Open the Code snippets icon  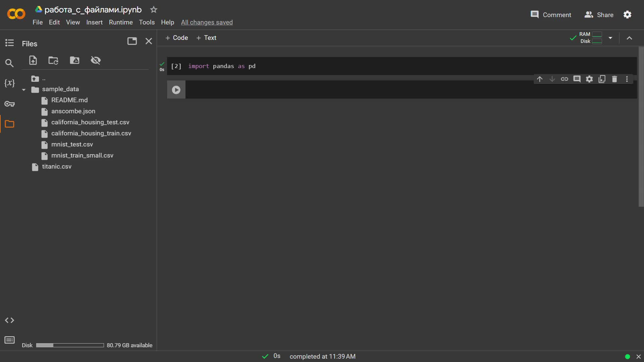coord(9,320)
